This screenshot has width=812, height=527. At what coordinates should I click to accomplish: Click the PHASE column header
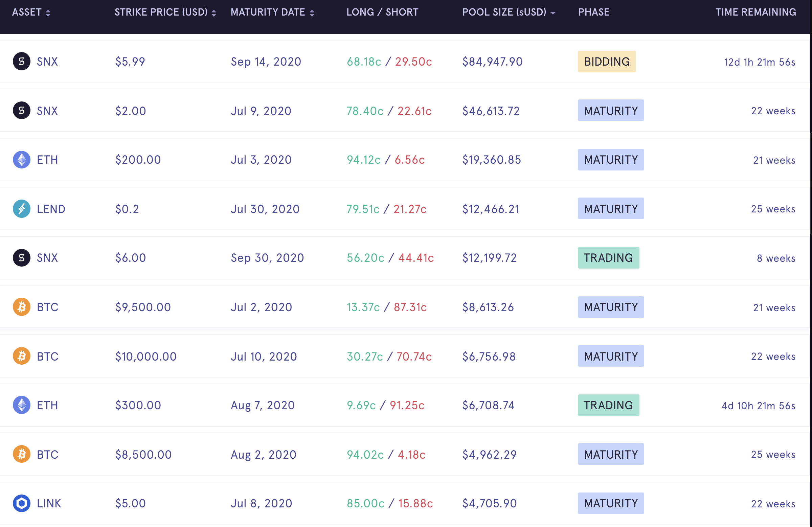point(594,12)
